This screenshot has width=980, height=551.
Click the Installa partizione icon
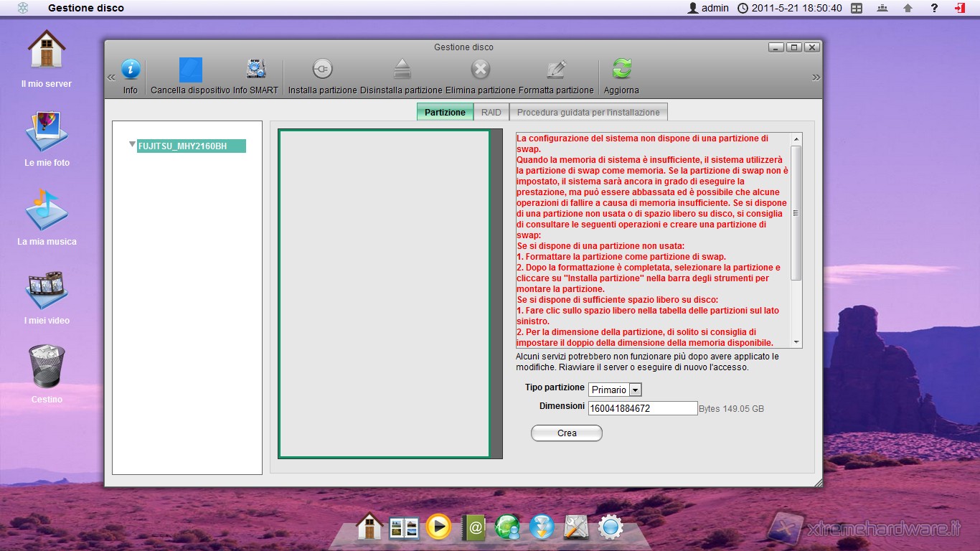point(322,70)
